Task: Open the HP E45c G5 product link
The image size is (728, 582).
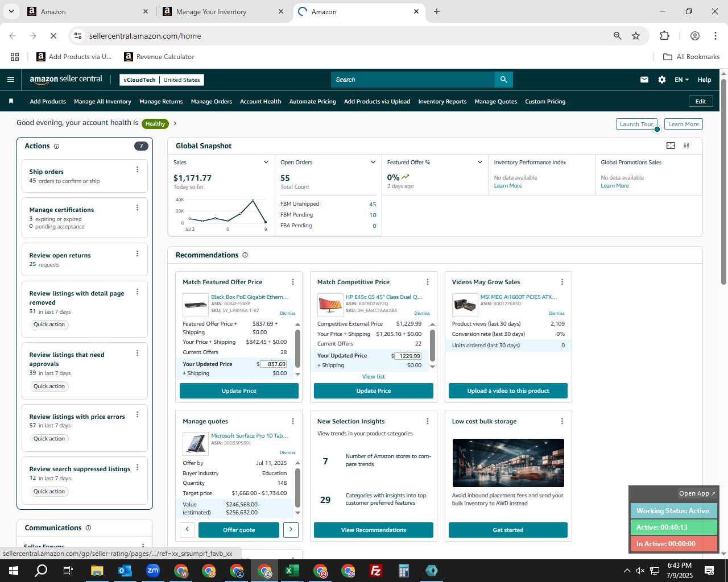Action: point(384,297)
